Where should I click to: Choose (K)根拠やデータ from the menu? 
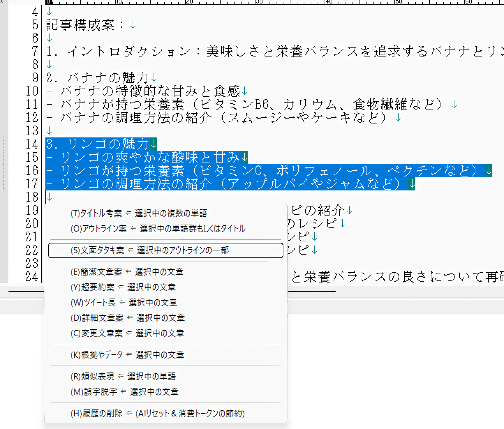point(127,355)
